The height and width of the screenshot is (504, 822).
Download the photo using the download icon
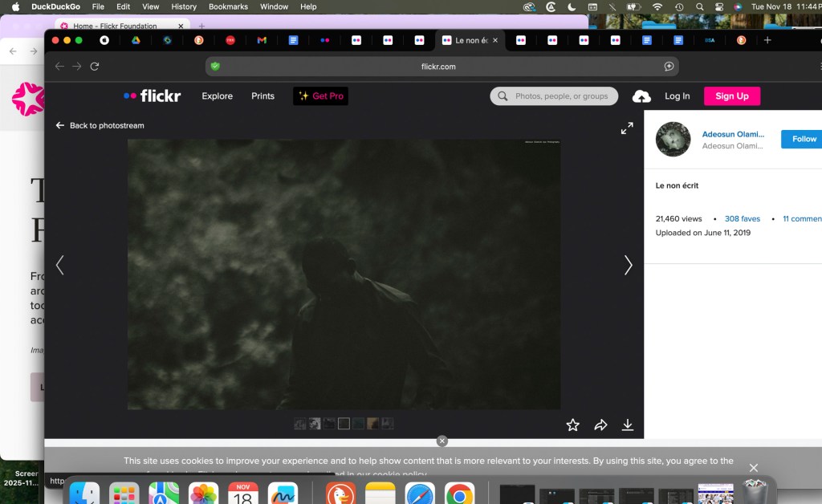click(x=628, y=425)
